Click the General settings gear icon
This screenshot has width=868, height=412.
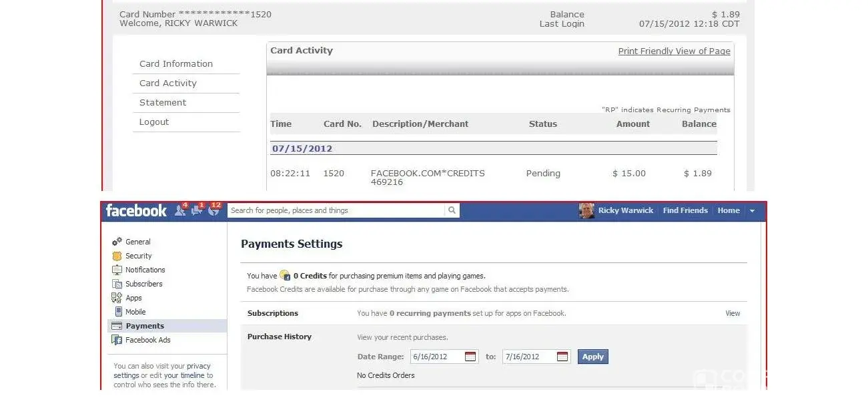pyautogui.click(x=117, y=242)
